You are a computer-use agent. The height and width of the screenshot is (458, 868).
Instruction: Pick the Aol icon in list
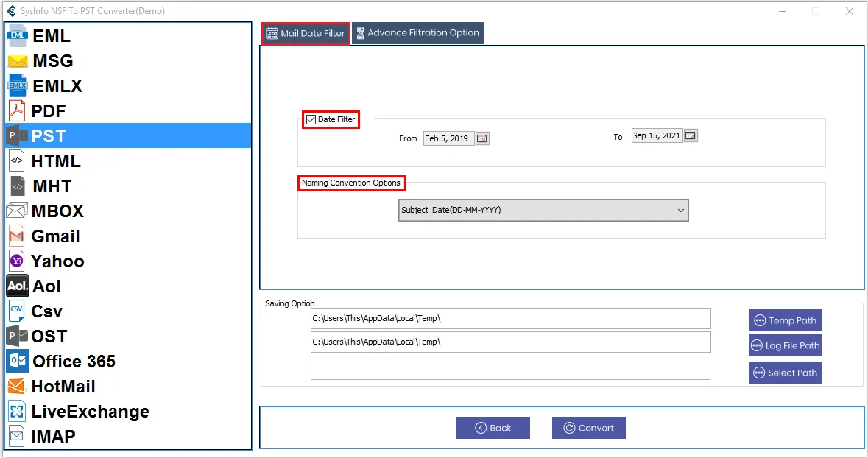point(18,286)
